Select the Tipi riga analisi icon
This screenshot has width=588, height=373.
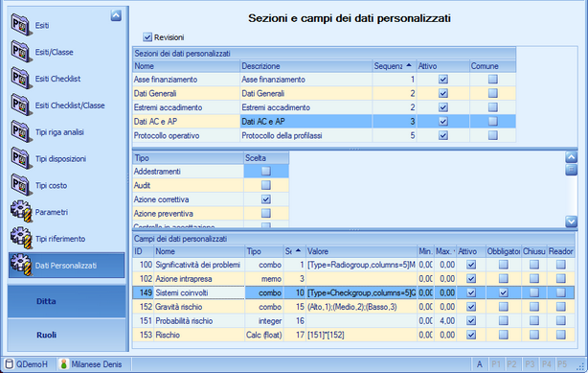coord(20,131)
